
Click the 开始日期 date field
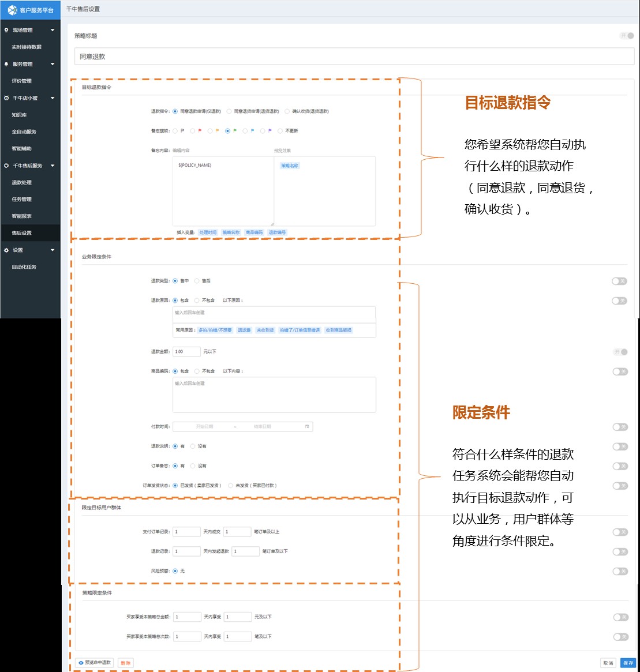pos(204,426)
